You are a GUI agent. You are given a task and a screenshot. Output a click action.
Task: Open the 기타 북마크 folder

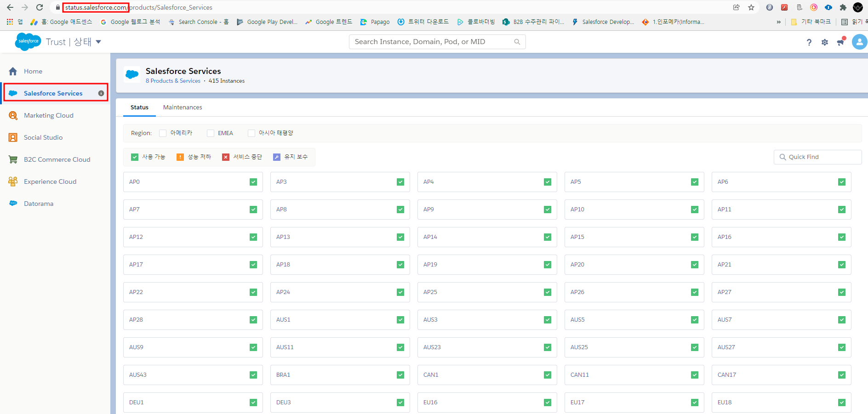(811, 22)
